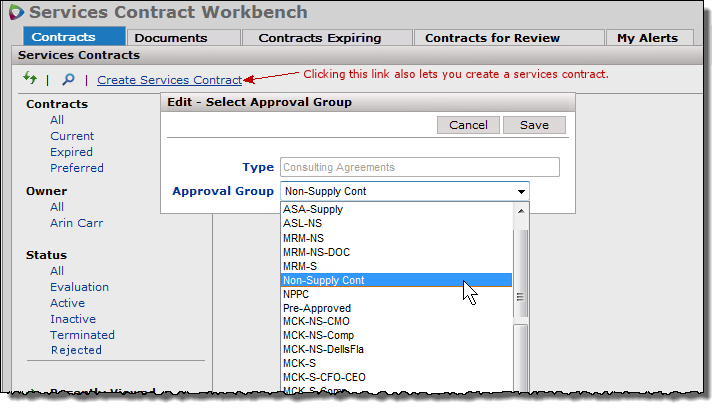Image resolution: width=719 pixels, height=410 pixels.
Task: Open the Approval Group dropdown arrow
Action: coord(521,191)
